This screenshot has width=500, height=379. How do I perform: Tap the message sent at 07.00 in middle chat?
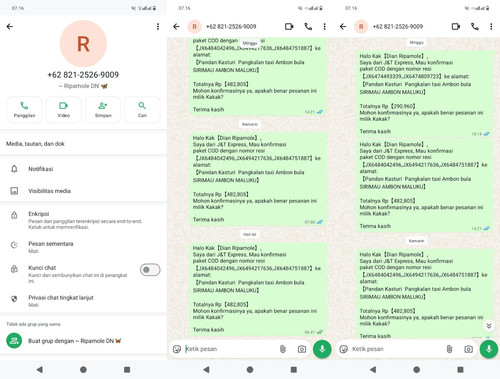[258, 179]
